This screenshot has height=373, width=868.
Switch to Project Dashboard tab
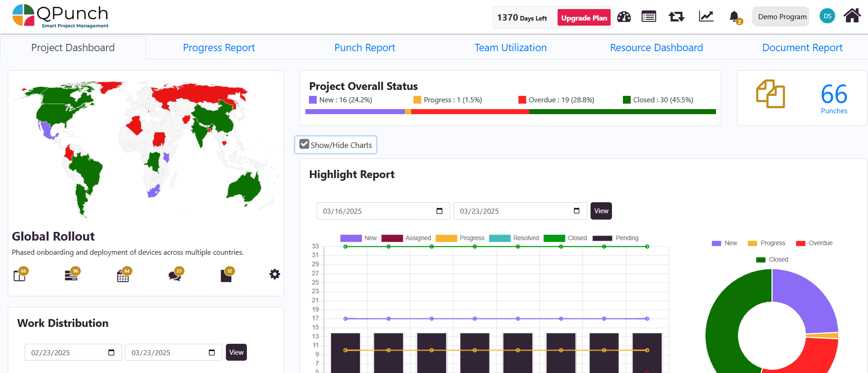point(73,47)
